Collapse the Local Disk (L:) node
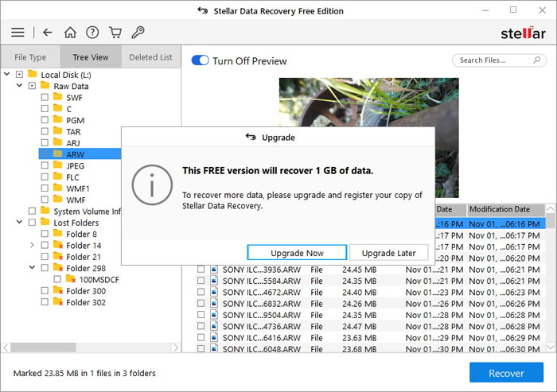Screen dimensions: 557x392 (6, 75)
